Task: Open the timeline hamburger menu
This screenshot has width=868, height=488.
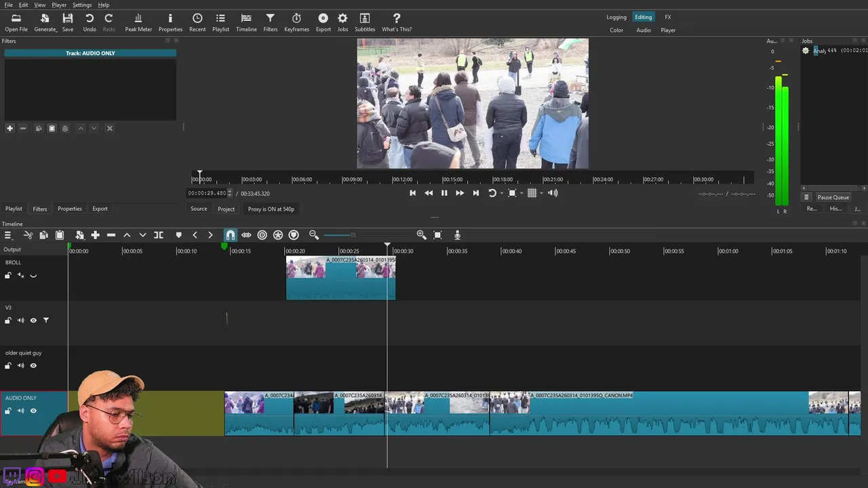Action: click(x=8, y=235)
